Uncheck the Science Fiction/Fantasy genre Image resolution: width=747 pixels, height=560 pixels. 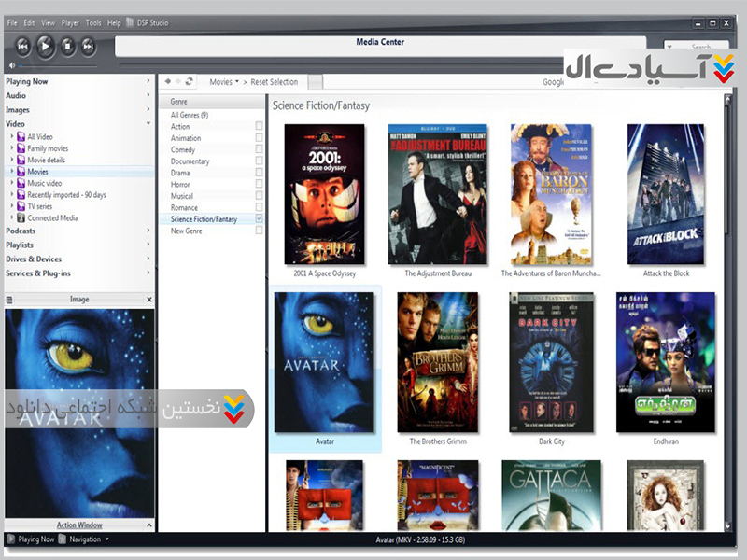(x=259, y=219)
